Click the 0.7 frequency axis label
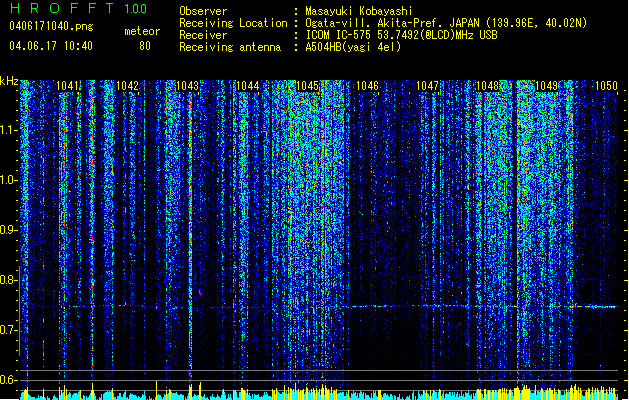Image resolution: width=629 pixels, height=400 pixels. click(8, 330)
